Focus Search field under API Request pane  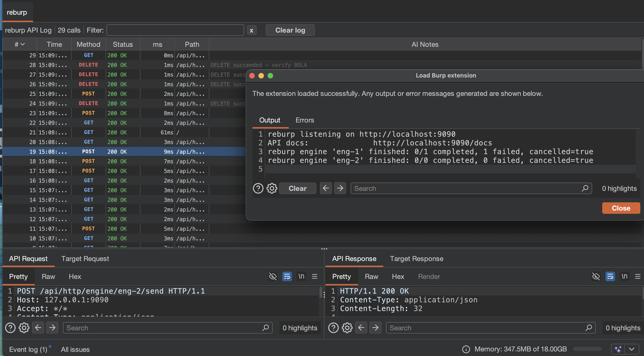tap(167, 328)
